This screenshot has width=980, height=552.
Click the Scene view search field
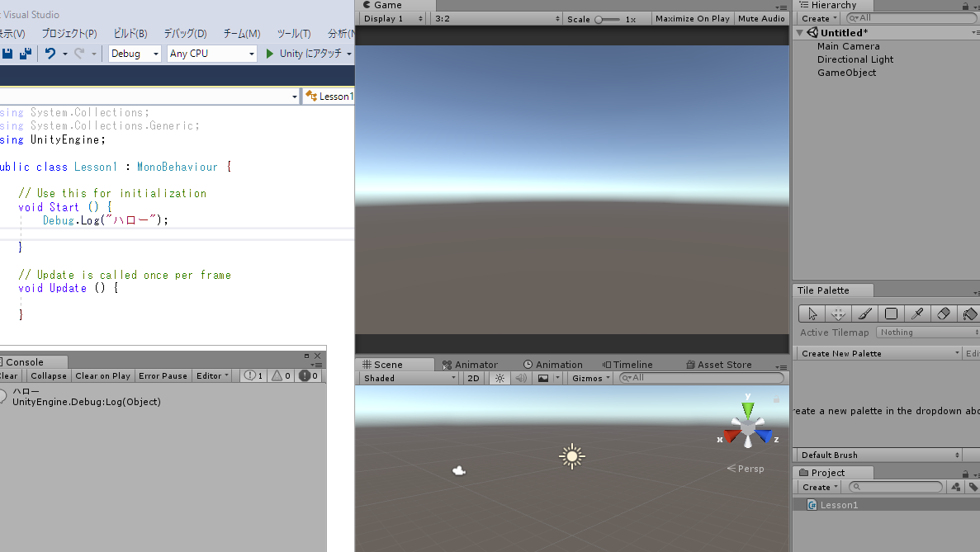tap(701, 378)
